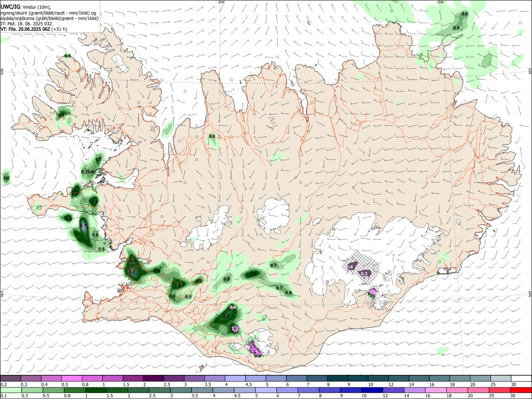Click the dark teal swatch between 8 and 9, top row

point(337,378)
